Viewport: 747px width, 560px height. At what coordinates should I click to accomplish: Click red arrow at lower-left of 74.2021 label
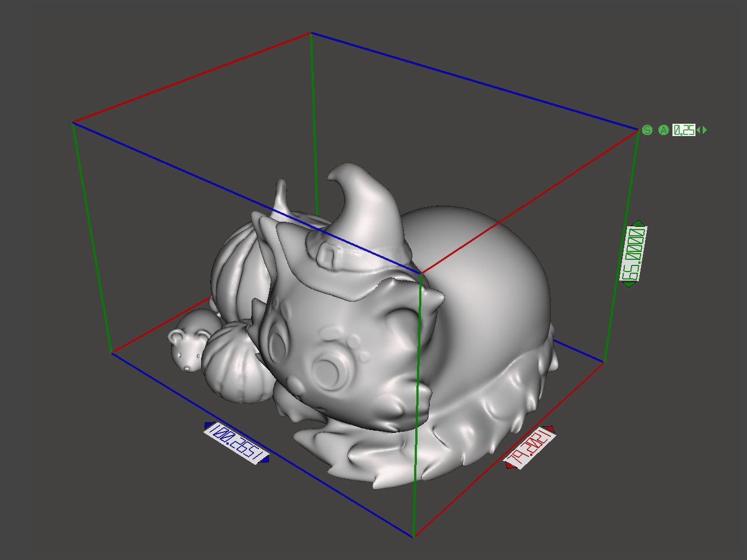click(509, 466)
